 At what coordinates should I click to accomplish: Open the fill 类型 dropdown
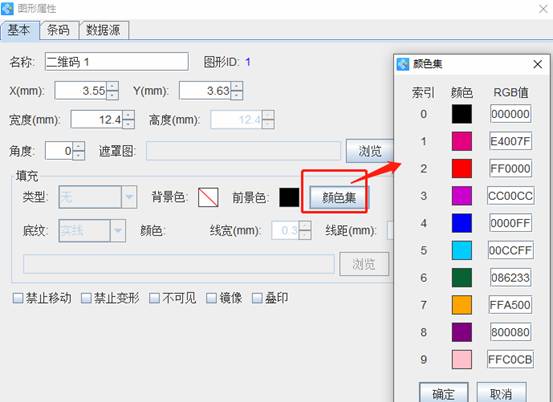(129, 197)
